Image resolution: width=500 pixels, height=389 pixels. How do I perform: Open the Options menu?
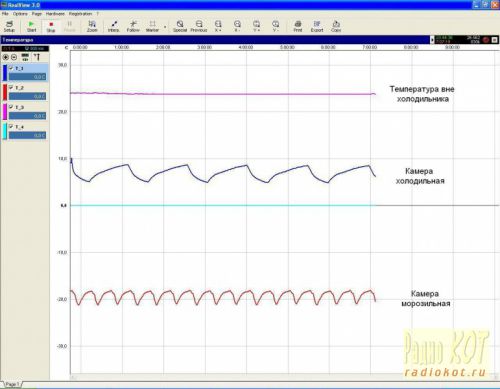click(20, 14)
